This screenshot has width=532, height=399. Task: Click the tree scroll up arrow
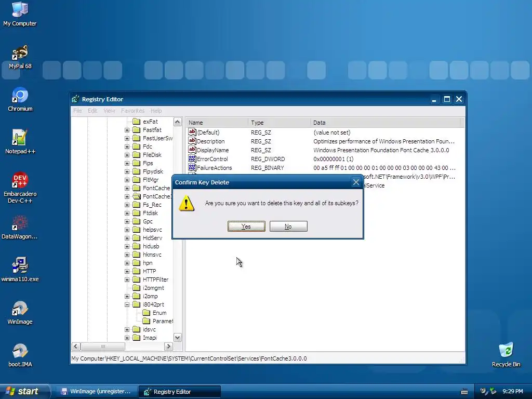point(178,122)
